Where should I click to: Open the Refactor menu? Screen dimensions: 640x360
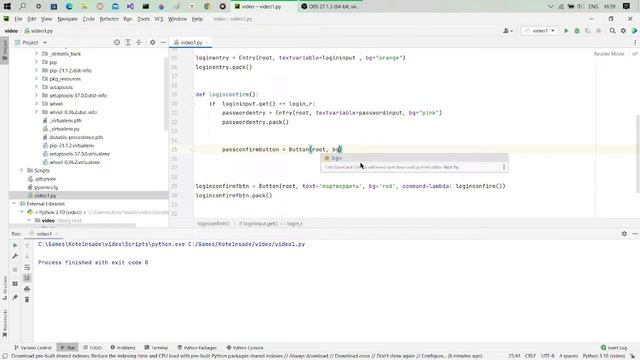[109, 19]
